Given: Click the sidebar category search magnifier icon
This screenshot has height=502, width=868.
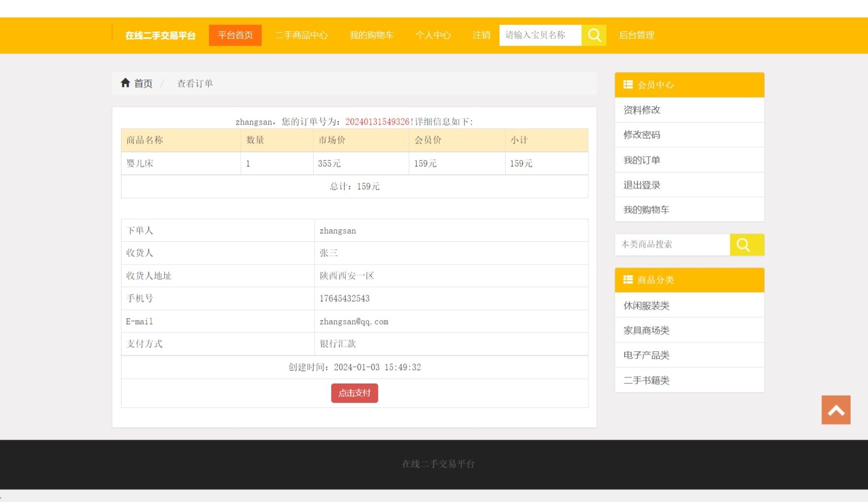Looking at the screenshot, I should pos(743,245).
